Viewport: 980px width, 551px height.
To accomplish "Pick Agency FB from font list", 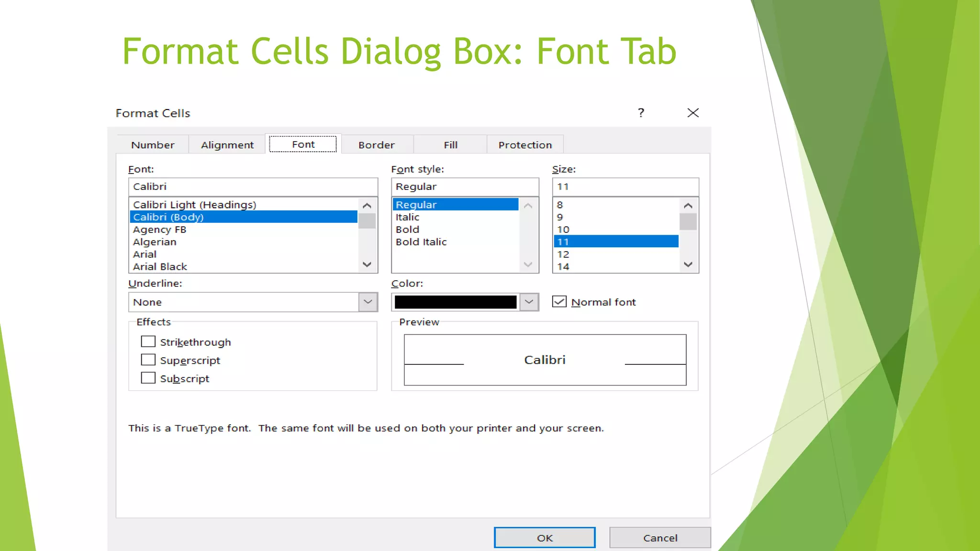I will (x=244, y=230).
